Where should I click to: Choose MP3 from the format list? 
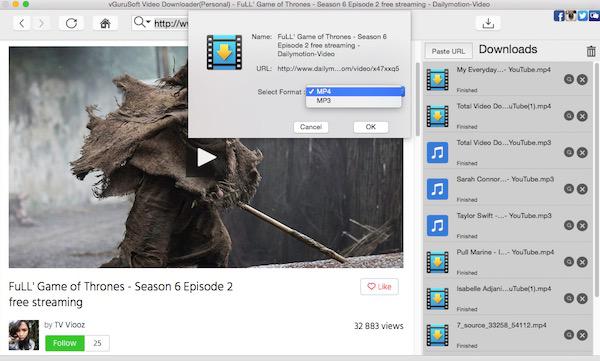click(354, 101)
